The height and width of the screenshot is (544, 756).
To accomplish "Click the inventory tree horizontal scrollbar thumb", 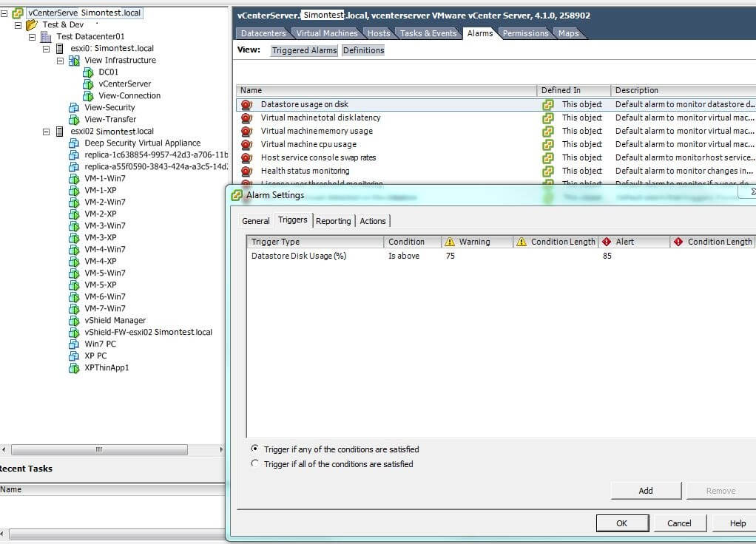I will tap(99, 449).
